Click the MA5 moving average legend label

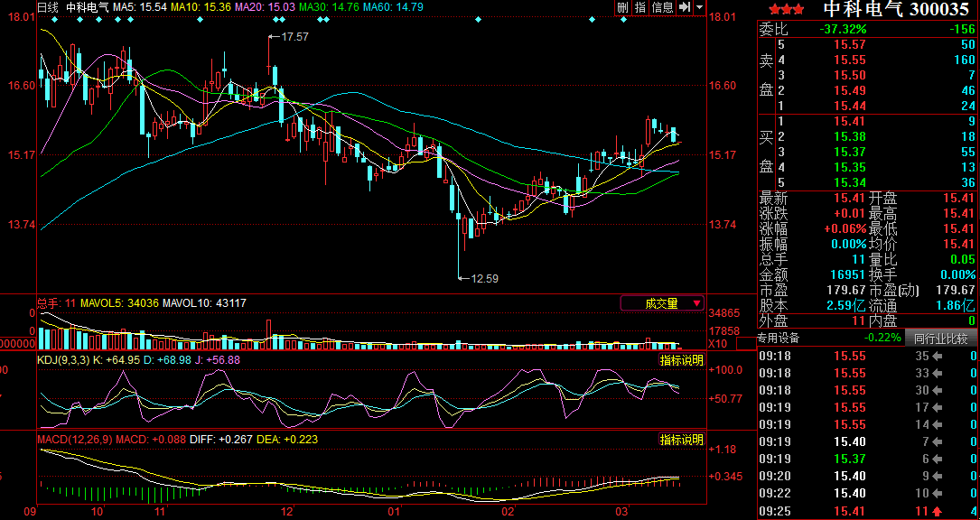tap(141, 7)
